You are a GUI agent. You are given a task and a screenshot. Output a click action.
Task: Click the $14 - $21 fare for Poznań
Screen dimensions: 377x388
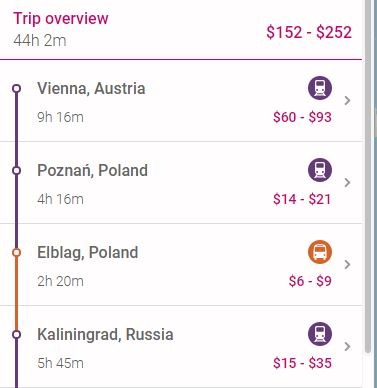302,199
